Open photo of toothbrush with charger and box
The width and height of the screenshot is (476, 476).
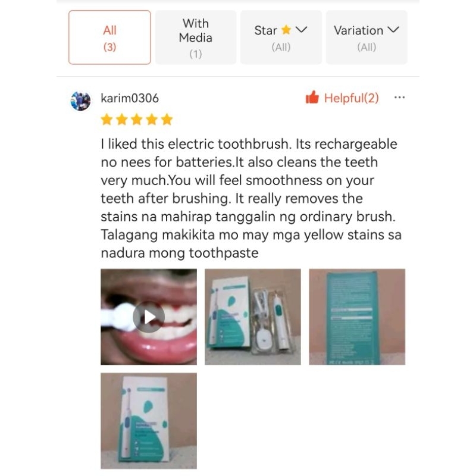pyautogui.click(x=252, y=317)
